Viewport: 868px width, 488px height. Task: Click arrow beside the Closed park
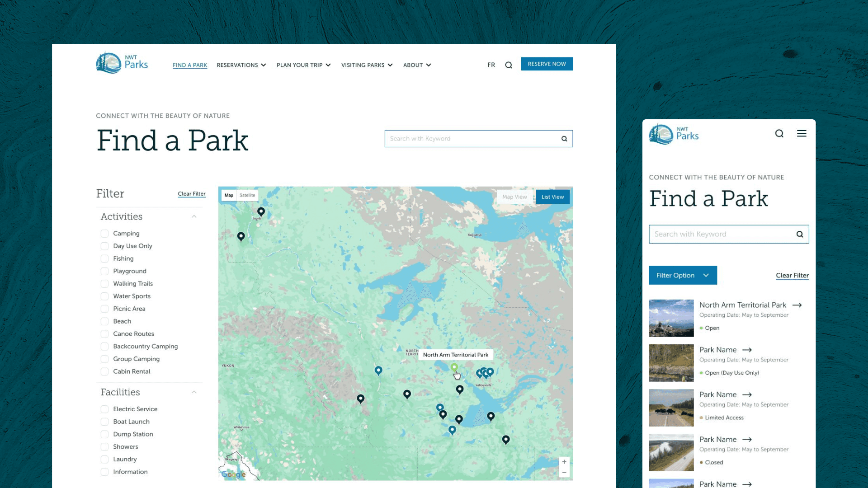pos(747,439)
